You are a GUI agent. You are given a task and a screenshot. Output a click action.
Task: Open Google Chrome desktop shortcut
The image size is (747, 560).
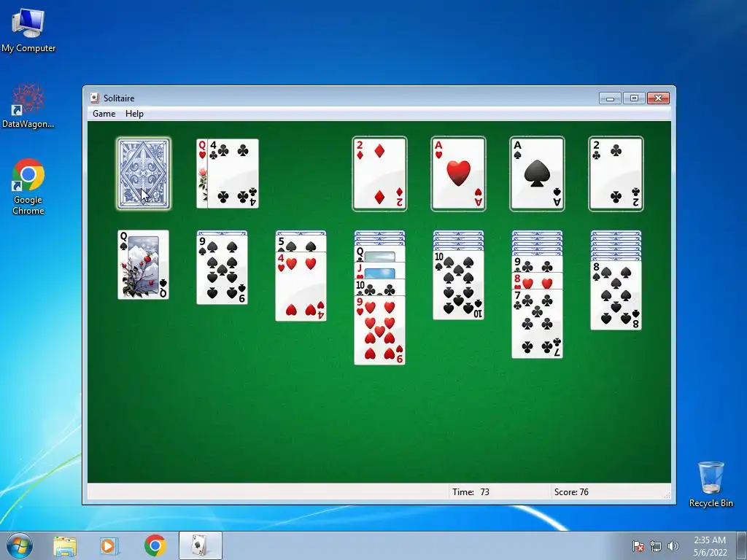coord(28,187)
